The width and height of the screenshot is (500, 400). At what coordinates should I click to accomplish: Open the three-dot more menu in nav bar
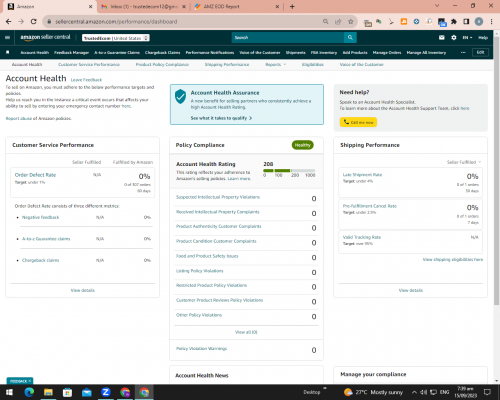click(x=463, y=52)
